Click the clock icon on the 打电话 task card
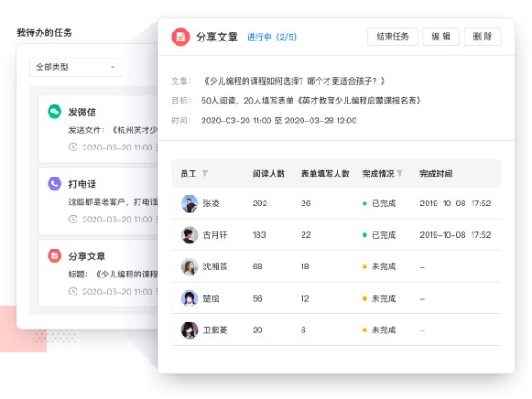532x399 pixels. pyautogui.click(x=73, y=220)
